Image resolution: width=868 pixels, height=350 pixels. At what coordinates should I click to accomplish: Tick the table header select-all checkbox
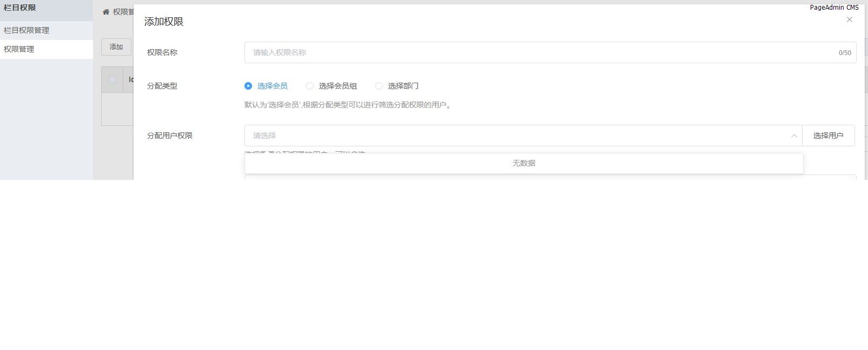(x=112, y=79)
